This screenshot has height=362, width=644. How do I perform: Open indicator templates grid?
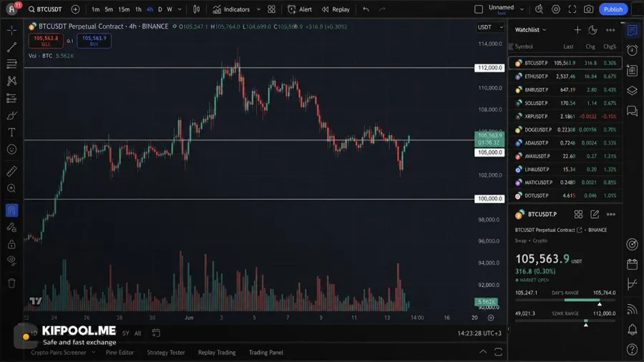271,9
